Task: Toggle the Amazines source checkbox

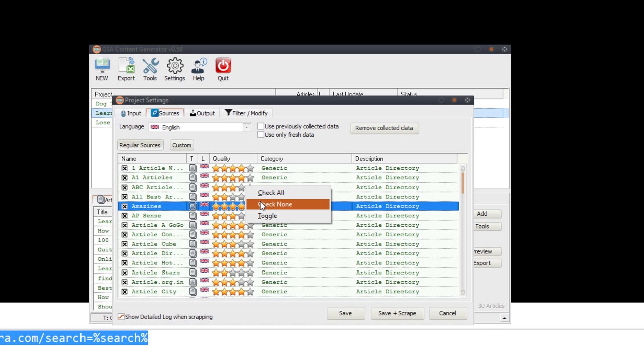Action: click(x=124, y=206)
